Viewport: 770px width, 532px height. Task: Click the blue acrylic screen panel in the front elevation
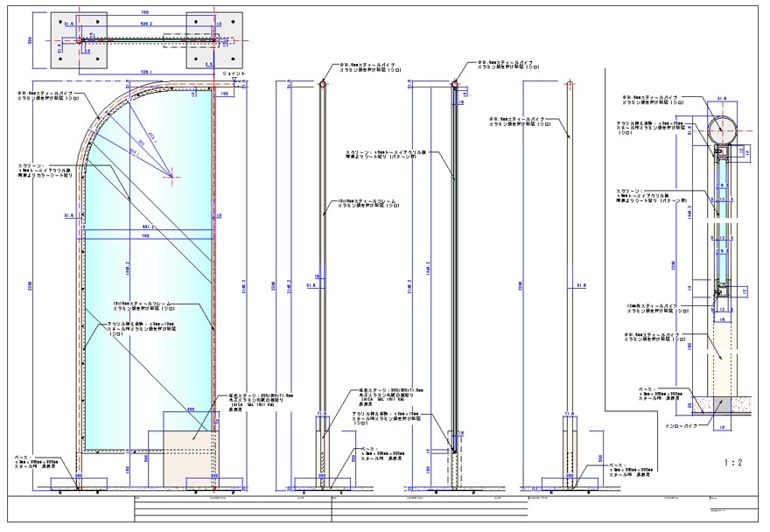(148, 270)
